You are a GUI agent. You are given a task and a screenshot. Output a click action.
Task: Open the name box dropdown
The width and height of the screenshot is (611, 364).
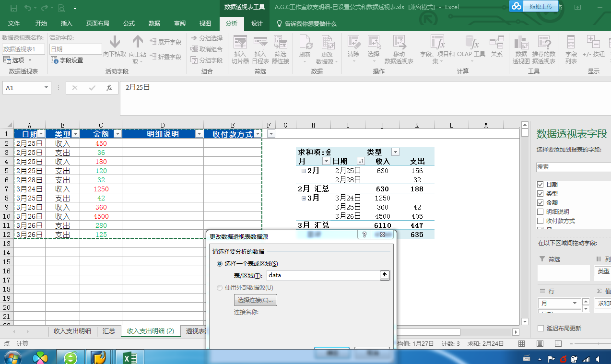pos(47,88)
